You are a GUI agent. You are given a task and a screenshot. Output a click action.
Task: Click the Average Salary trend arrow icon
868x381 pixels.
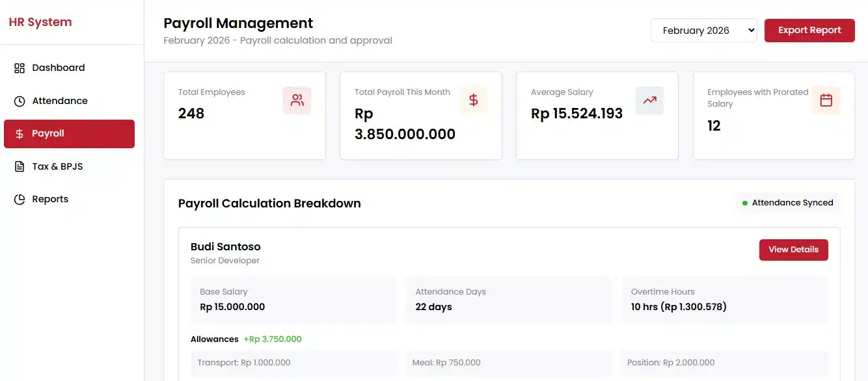(649, 100)
